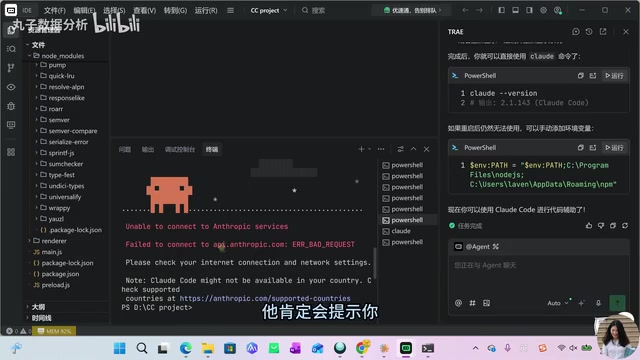This screenshot has width=640, height=360.
Task: Open the account avatar icon
Action: 558,10
